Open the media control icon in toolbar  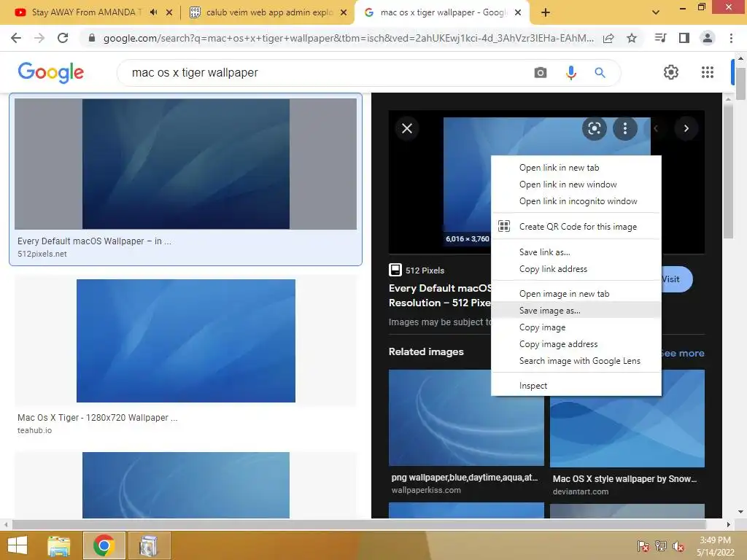(660, 38)
